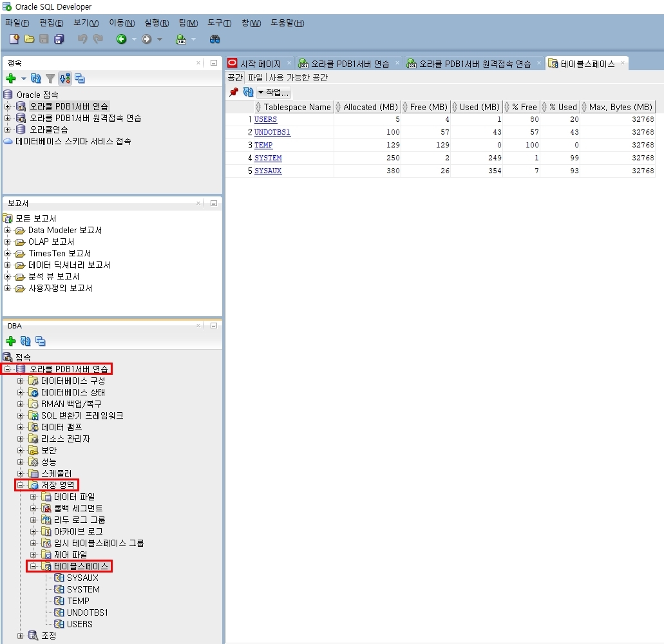The height and width of the screenshot is (644, 664).
Task: Expand OLAP 보고서 folder
Action: (7, 241)
